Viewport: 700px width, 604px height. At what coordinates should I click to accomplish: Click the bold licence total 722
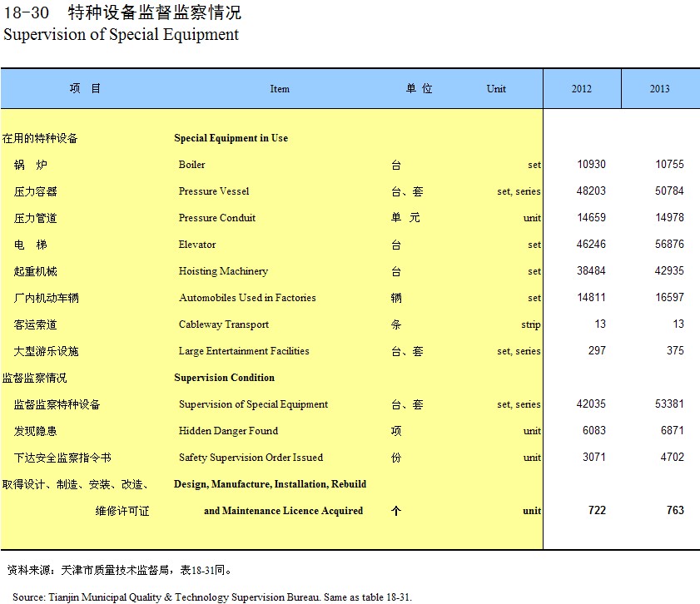click(x=597, y=511)
